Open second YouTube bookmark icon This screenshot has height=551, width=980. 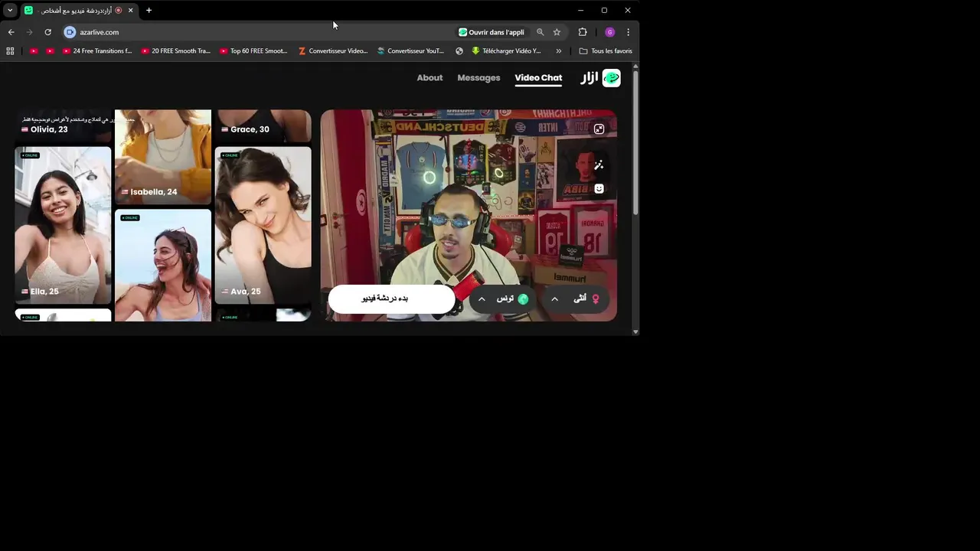[50, 51]
